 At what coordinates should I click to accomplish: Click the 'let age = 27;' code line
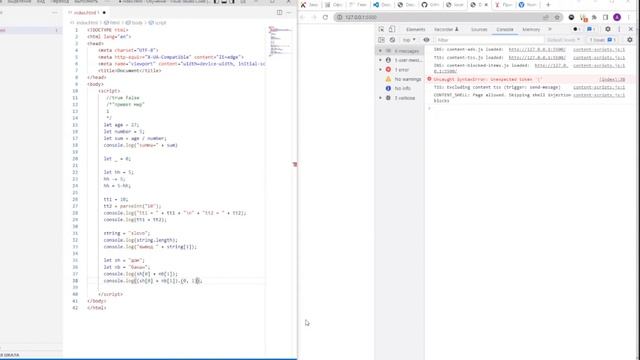click(x=121, y=125)
